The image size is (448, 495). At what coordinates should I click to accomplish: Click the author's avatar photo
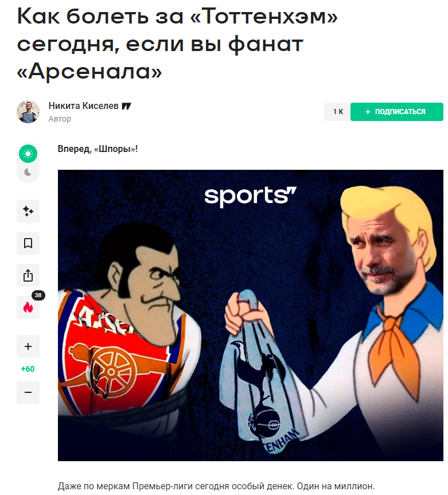click(28, 112)
